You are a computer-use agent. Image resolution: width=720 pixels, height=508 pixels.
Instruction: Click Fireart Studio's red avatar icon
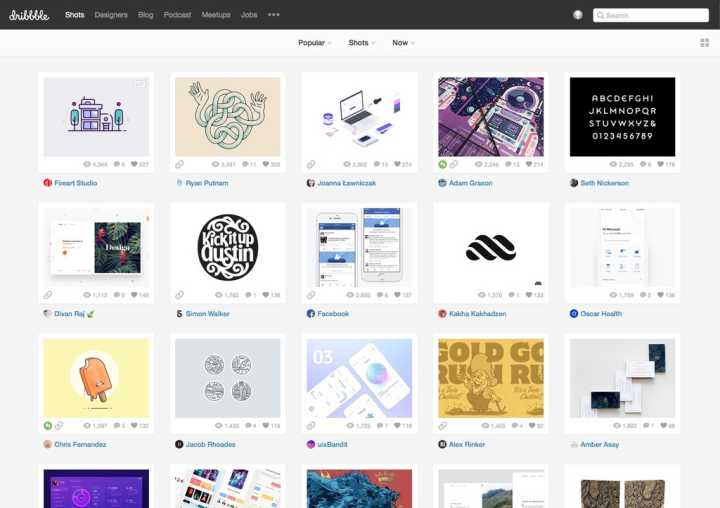47,183
